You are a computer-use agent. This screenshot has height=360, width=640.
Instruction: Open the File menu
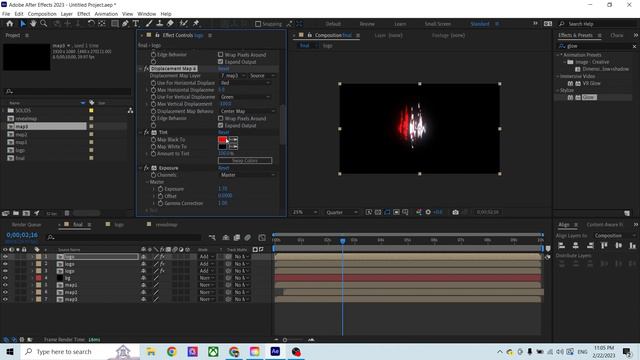point(6,14)
